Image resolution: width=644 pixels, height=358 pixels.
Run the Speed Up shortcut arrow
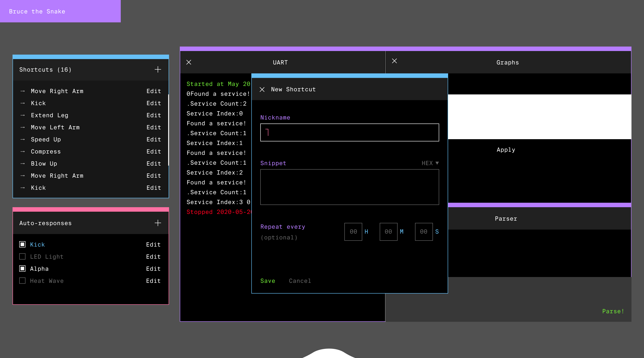coord(23,139)
